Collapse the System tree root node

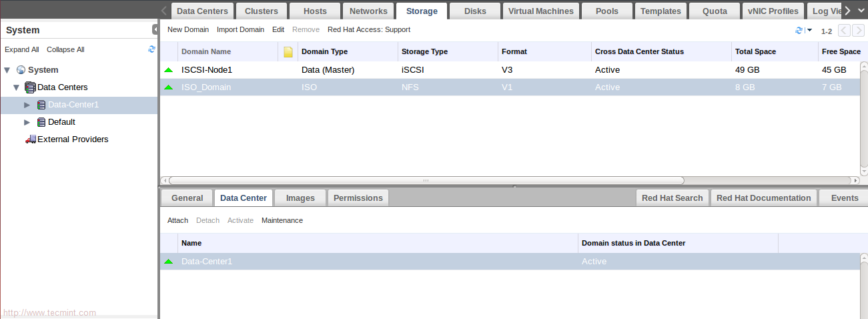click(7, 70)
